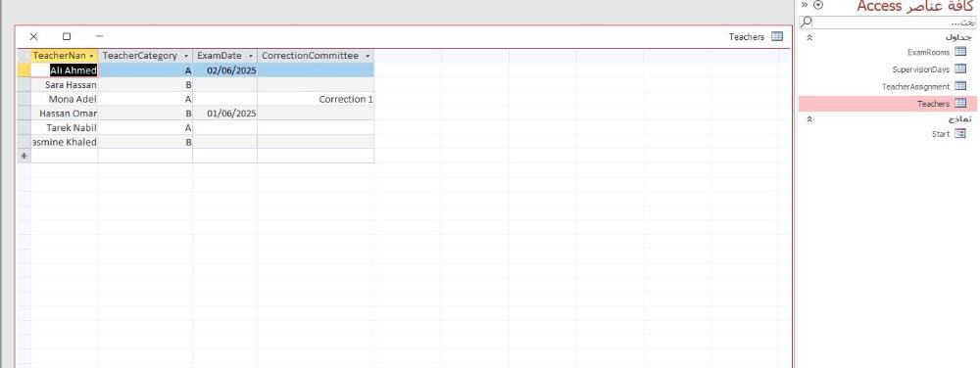Open the SupervisionDays table icon
980x368 pixels.
pyautogui.click(x=960, y=69)
